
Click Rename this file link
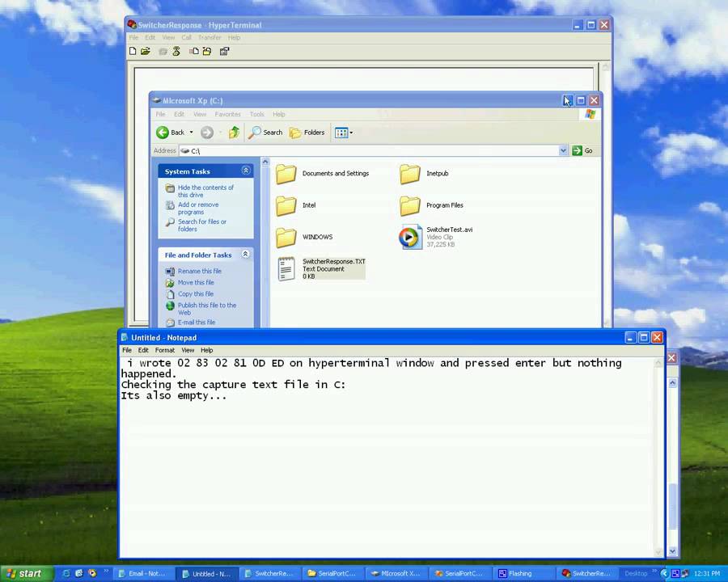click(200, 271)
